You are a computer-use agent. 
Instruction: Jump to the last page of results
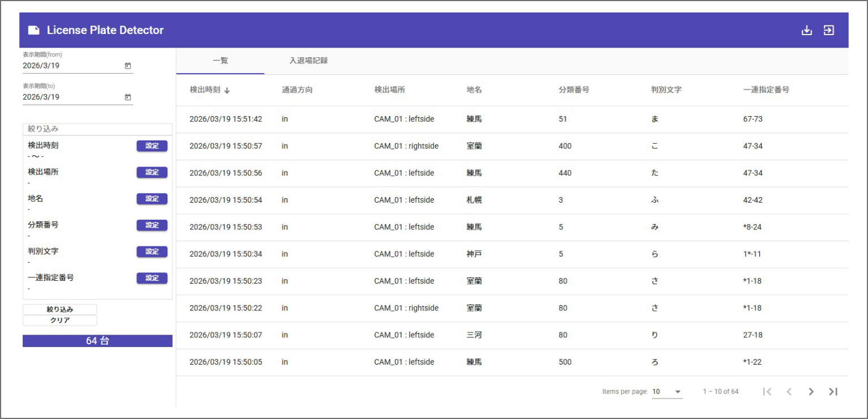(833, 391)
